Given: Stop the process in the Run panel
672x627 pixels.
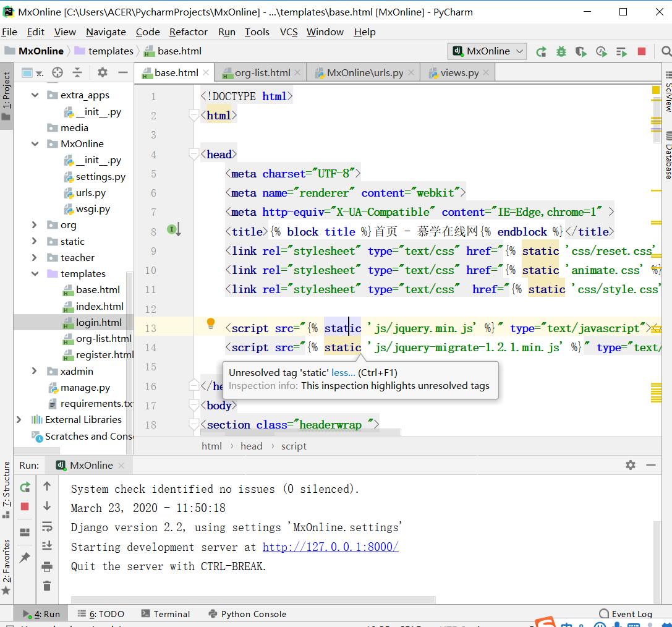Looking at the screenshot, I should [x=25, y=506].
